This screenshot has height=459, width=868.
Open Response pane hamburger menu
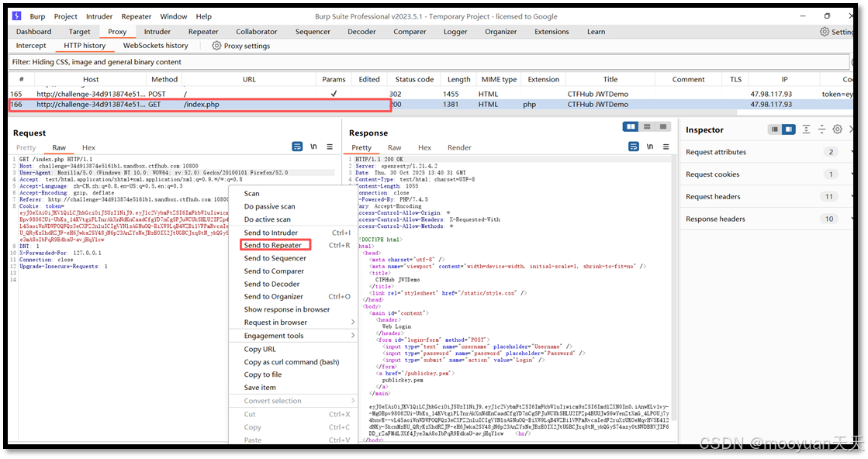(x=666, y=147)
